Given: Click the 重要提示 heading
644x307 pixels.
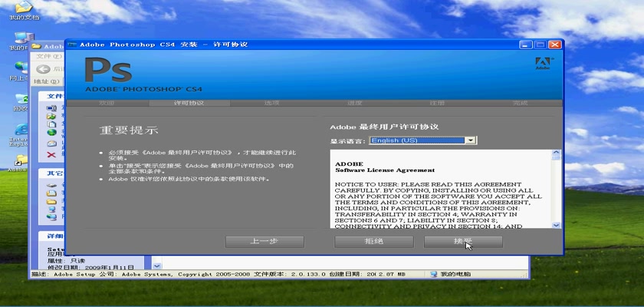Looking at the screenshot, I should [129, 130].
